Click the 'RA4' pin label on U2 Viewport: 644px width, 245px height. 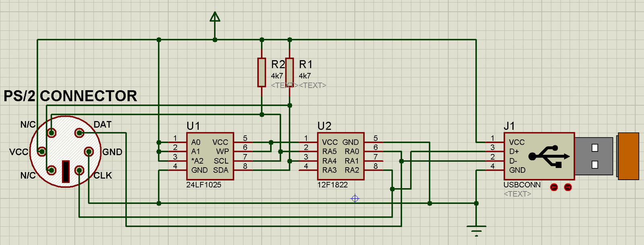(329, 161)
